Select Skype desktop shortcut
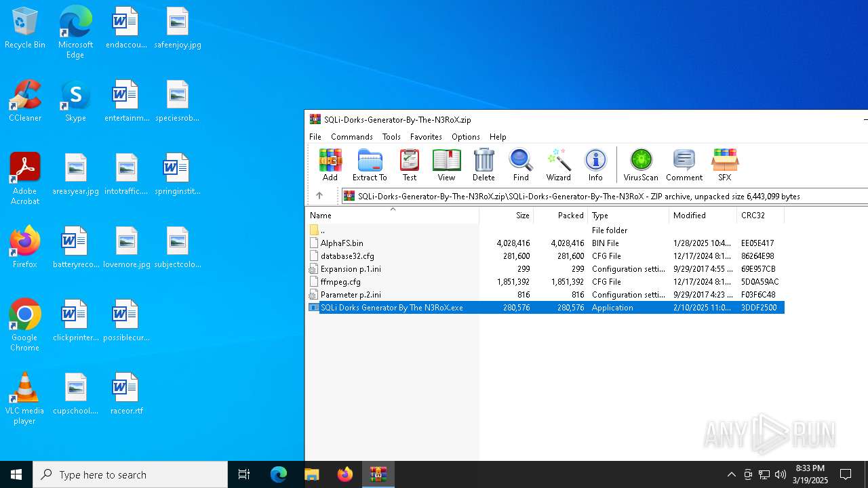This screenshot has width=868, height=488. pos(75,102)
